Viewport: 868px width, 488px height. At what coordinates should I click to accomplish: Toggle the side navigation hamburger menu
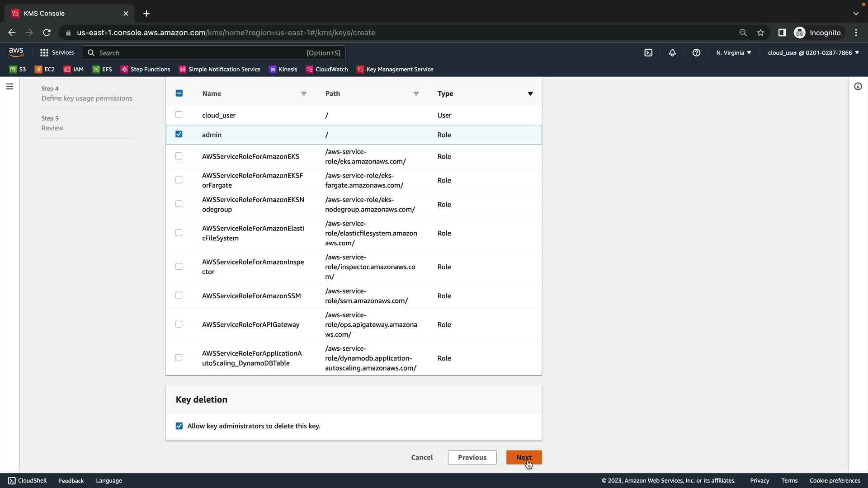[9, 86]
